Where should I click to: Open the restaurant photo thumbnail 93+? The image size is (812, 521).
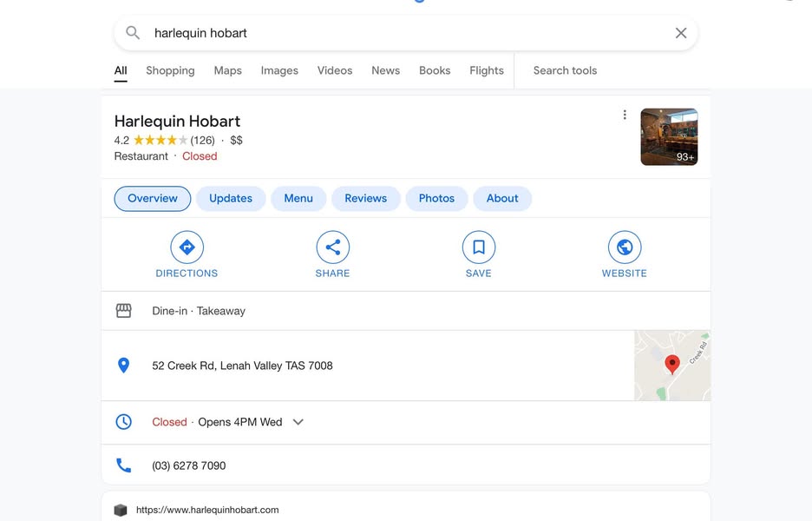pos(669,137)
